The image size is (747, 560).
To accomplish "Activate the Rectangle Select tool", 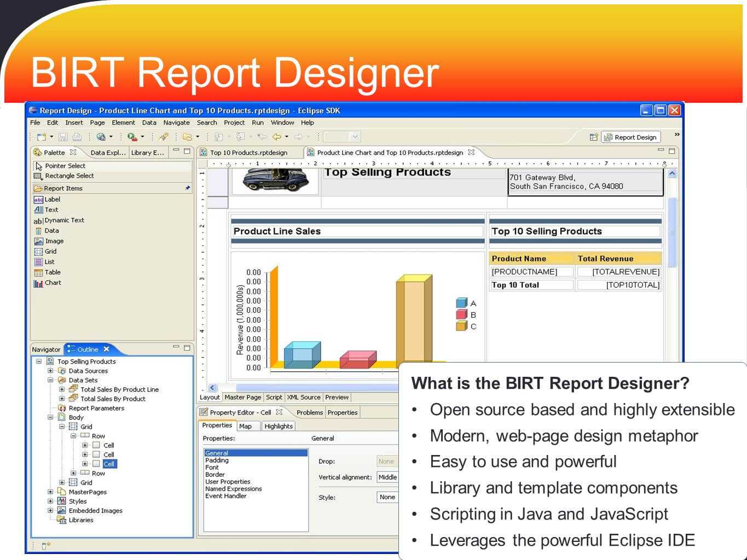I will click(63, 176).
